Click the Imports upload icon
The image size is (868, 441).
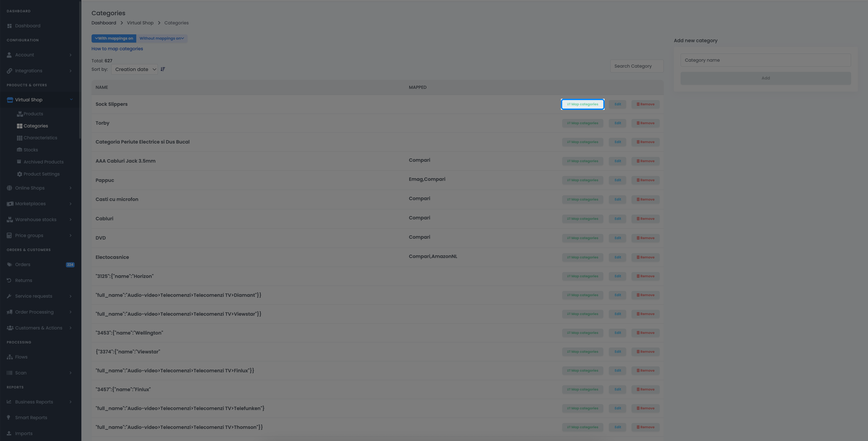(x=9, y=434)
